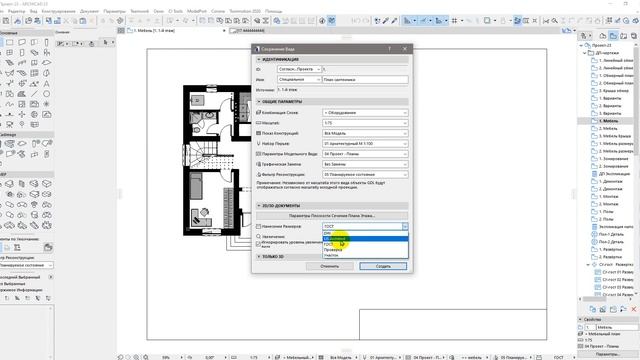Open the Масштаб 1:75 dropdown
640x360 pixels.
[365, 123]
